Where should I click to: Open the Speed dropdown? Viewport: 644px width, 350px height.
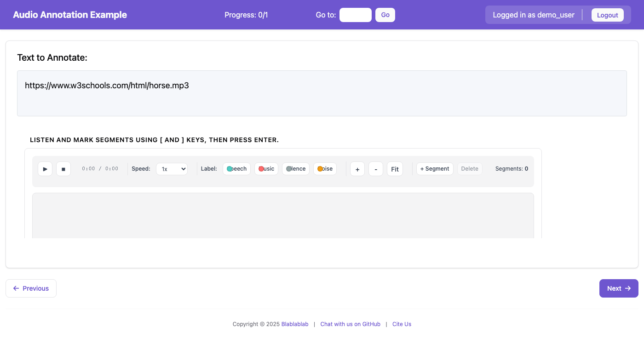coord(172,169)
